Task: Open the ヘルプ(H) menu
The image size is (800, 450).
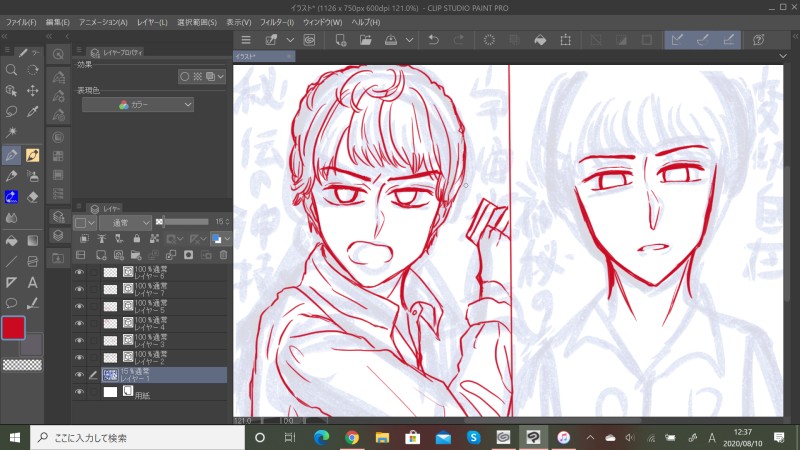Action: pos(366,22)
